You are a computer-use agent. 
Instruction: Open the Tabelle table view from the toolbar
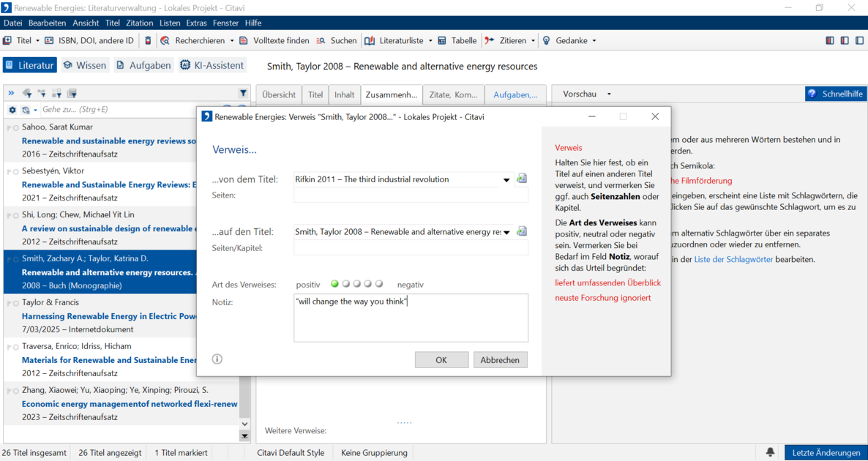point(457,40)
